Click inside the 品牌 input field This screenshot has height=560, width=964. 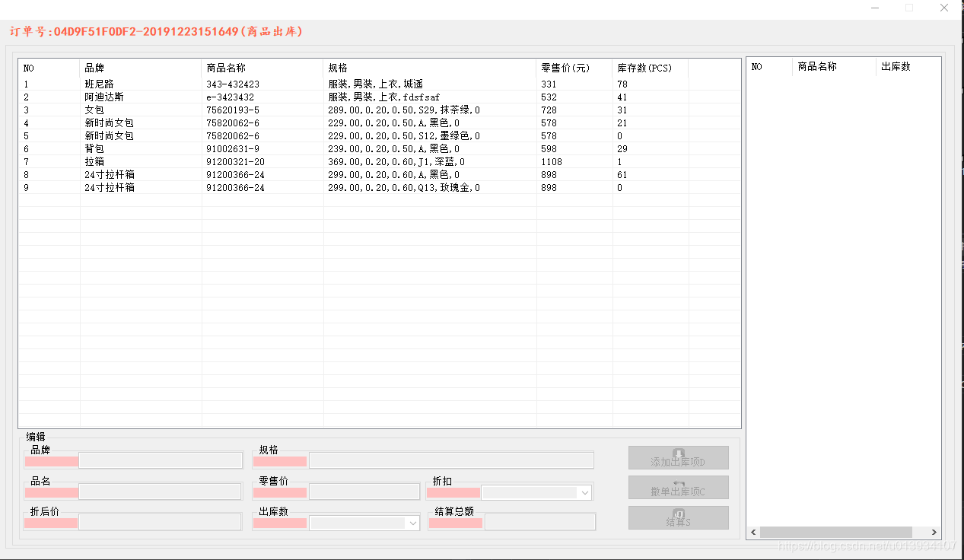pos(160,460)
